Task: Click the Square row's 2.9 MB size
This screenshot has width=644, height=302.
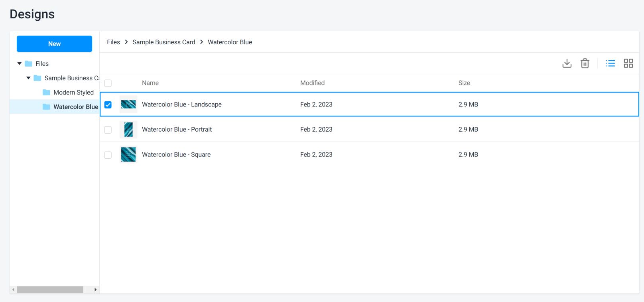Action: click(468, 155)
